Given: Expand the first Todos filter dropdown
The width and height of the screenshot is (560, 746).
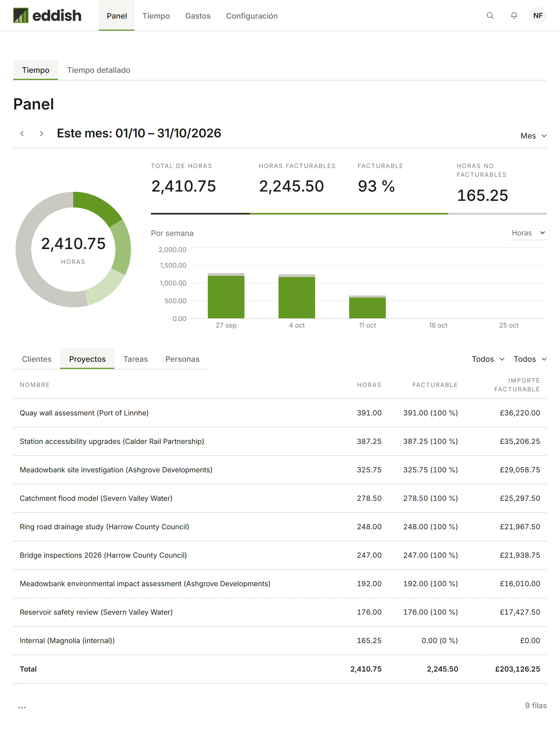Looking at the screenshot, I should [x=488, y=359].
